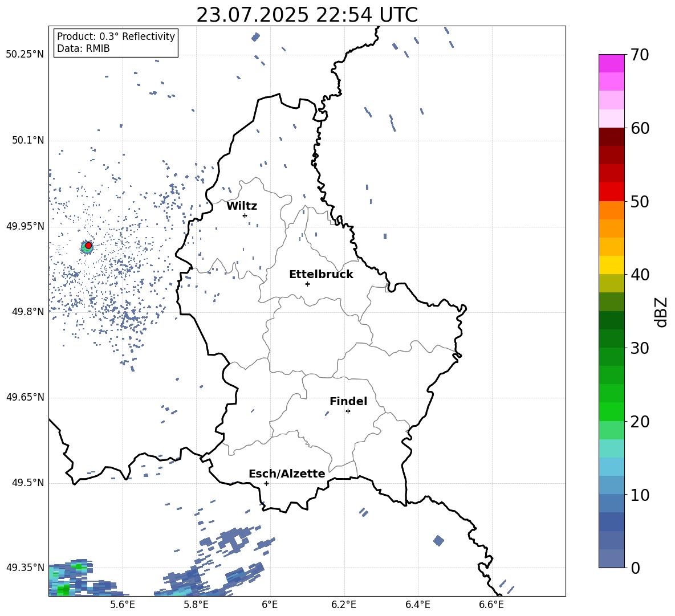Click the olive colorbar segment below 40

coord(612,283)
